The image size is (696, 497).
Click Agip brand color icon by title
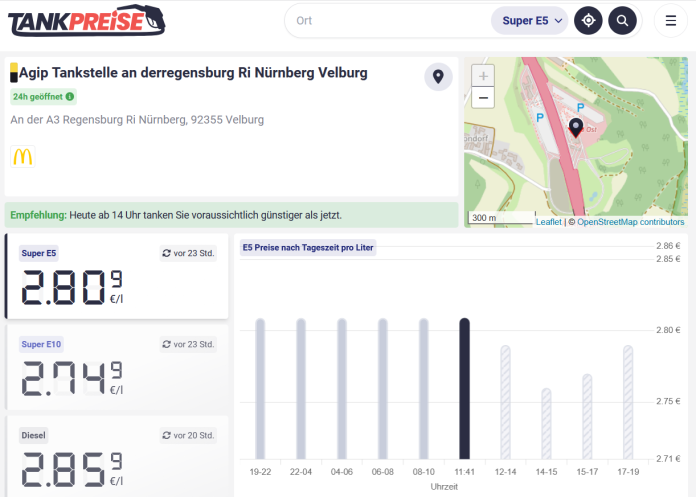[x=14, y=72]
